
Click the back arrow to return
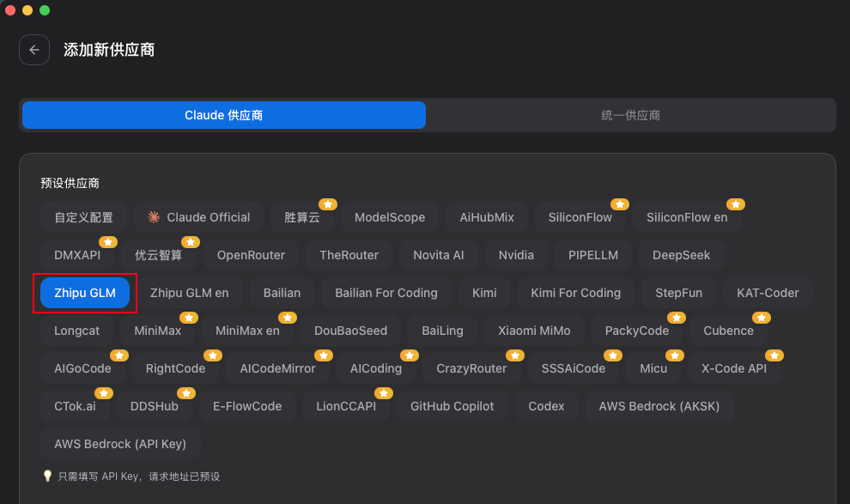tap(33, 50)
